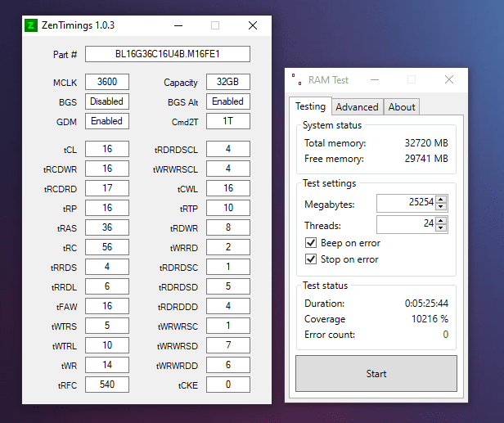Click the tRAS value 36
The image size is (504, 423).
click(107, 227)
